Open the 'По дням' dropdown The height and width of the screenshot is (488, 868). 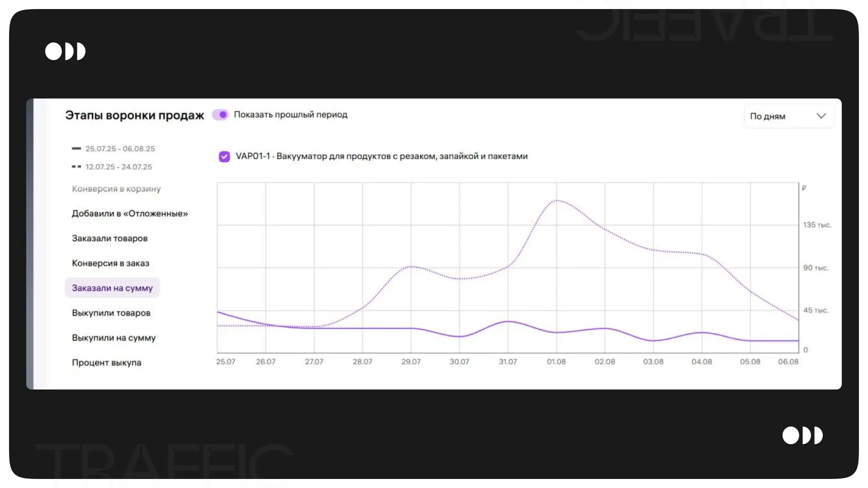point(788,116)
